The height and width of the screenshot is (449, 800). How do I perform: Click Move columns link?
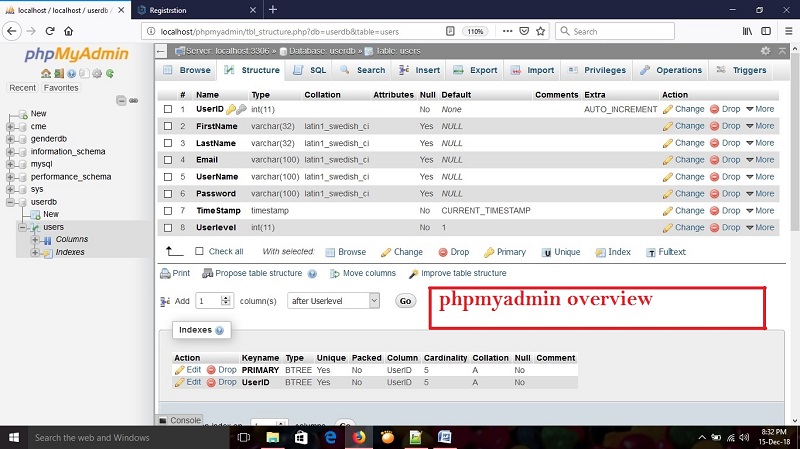pos(363,273)
